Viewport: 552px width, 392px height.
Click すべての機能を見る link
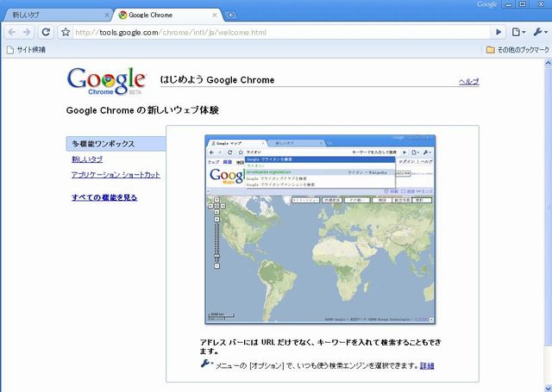104,197
